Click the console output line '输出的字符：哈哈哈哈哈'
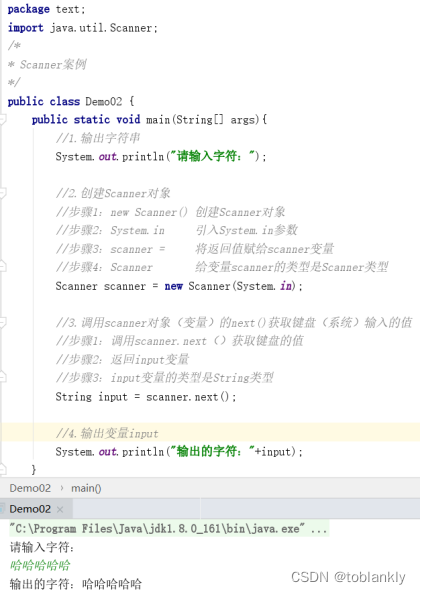 pyautogui.click(x=76, y=583)
